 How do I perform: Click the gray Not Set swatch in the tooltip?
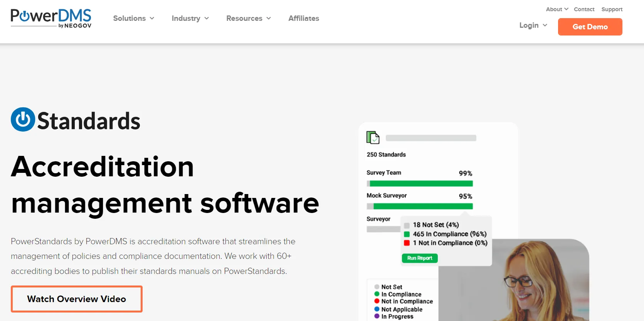(407, 225)
